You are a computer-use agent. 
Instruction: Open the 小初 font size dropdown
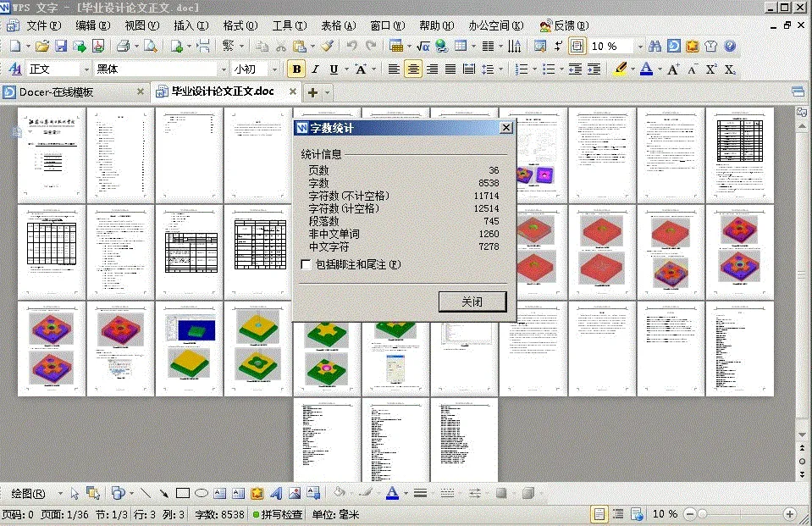(x=275, y=69)
